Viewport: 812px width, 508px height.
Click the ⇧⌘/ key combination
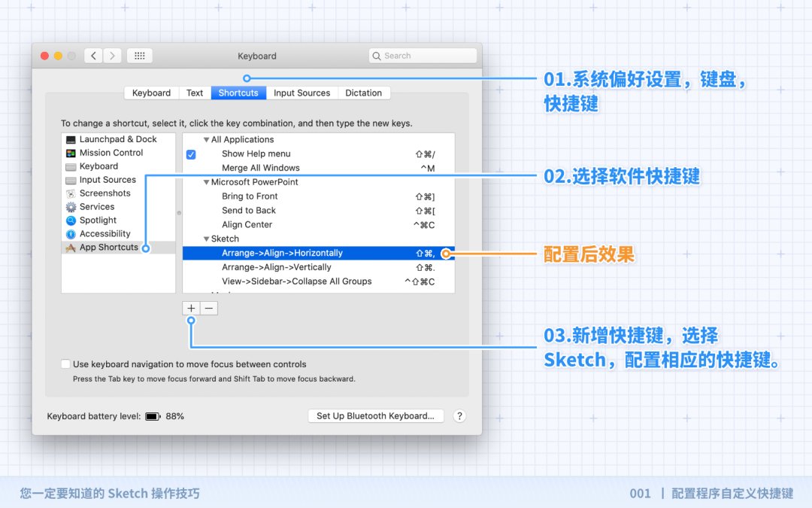point(425,154)
